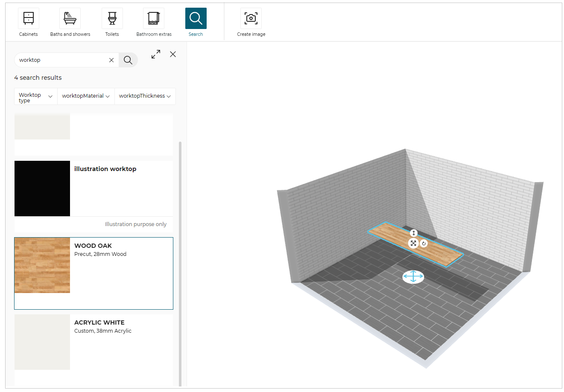Select the Search tab in toolbar
The height and width of the screenshot is (392, 564).
196,19
